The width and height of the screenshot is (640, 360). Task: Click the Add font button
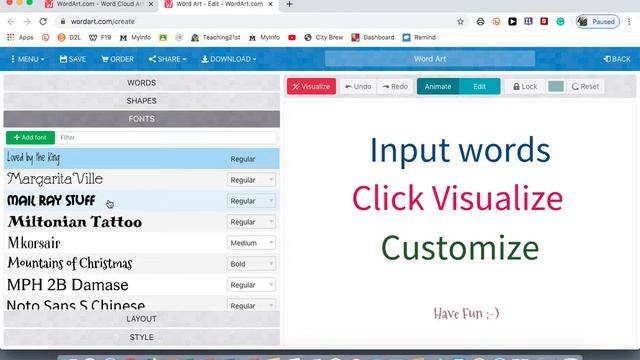pos(30,138)
